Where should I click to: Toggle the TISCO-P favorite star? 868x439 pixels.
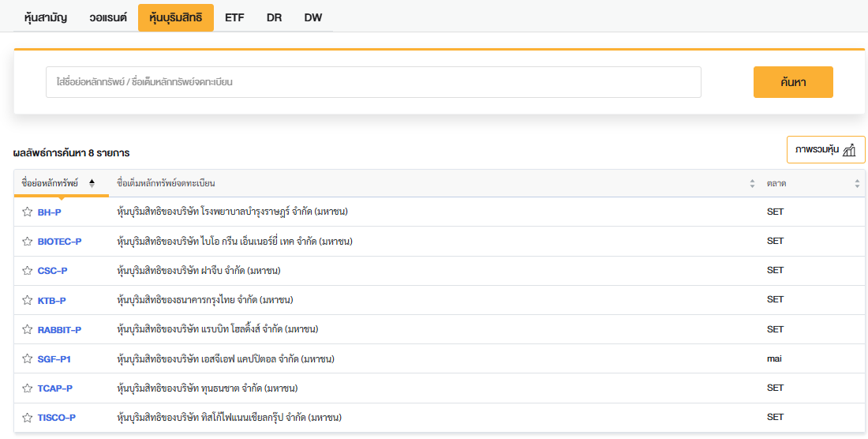point(27,417)
